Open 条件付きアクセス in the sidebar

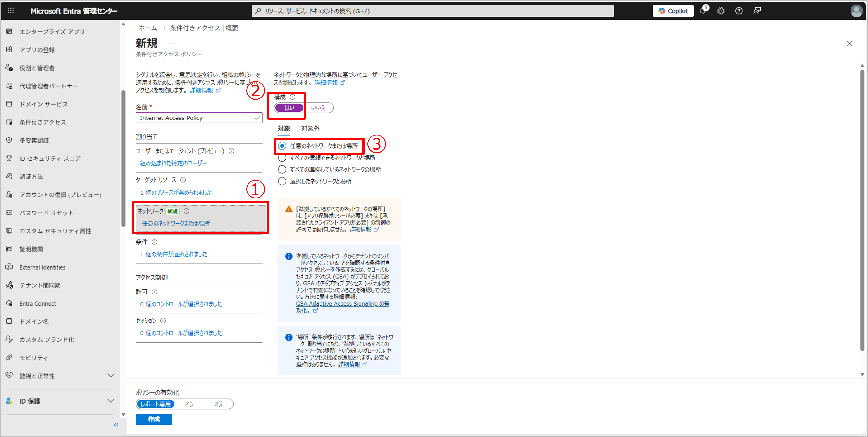43,122
